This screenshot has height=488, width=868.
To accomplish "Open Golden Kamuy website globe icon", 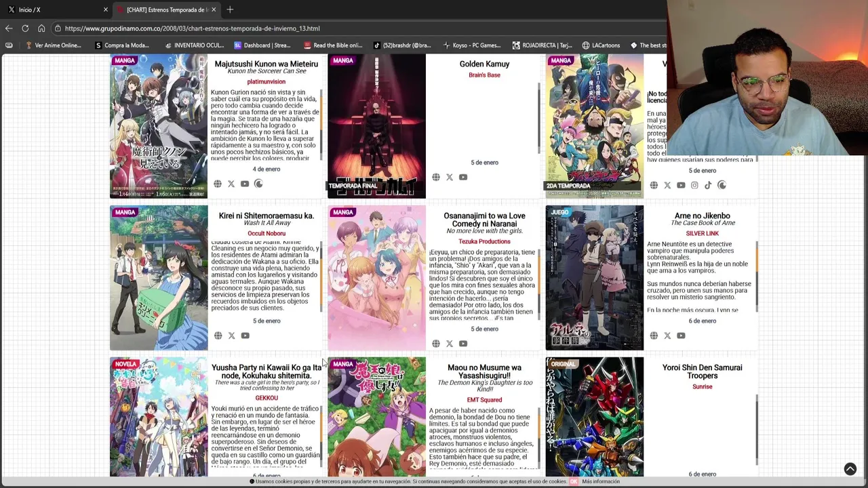I will tap(436, 177).
